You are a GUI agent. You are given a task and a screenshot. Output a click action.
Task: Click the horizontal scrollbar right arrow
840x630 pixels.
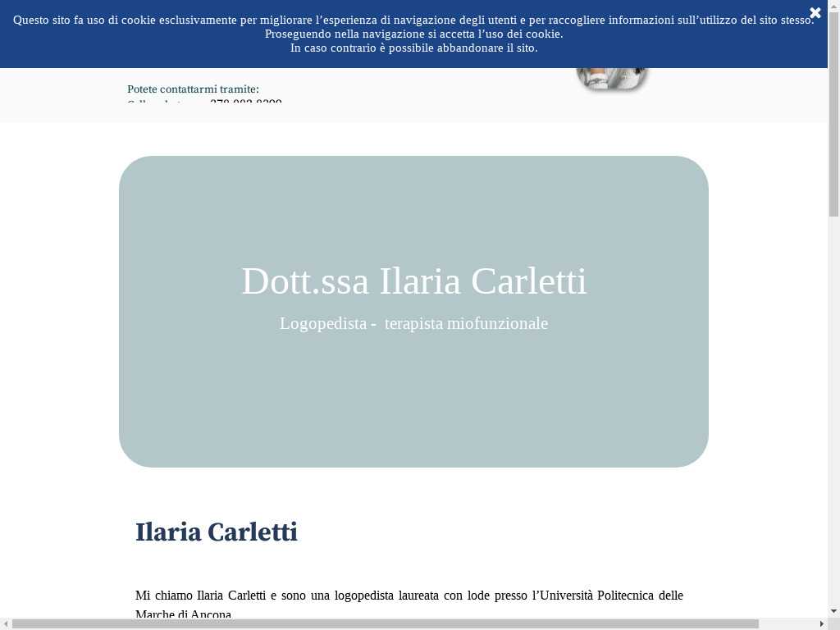(x=822, y=624)
